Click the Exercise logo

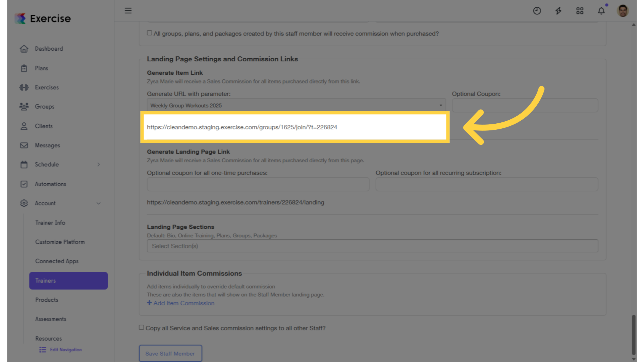coord(43,18)
